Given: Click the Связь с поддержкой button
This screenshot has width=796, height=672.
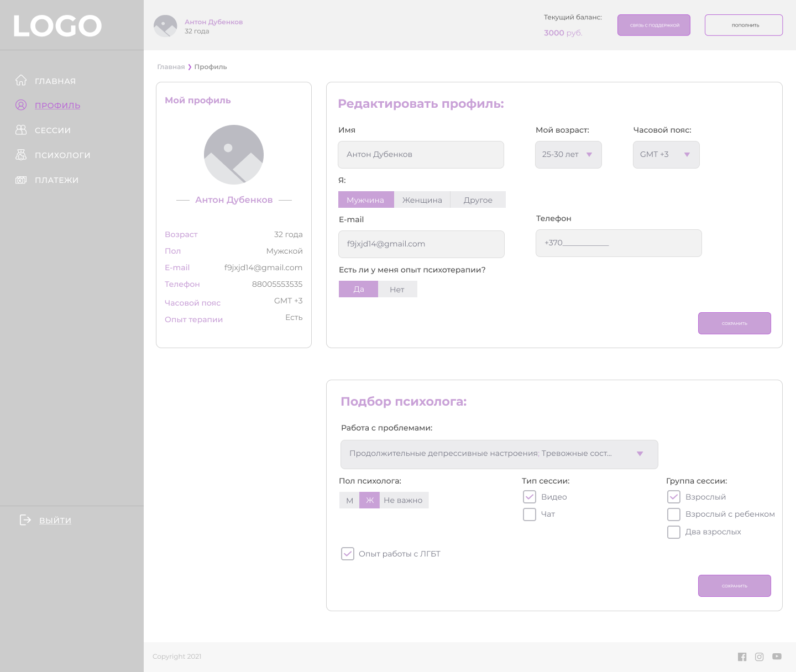Looking at the screenshot, I should tap(654, 25).
